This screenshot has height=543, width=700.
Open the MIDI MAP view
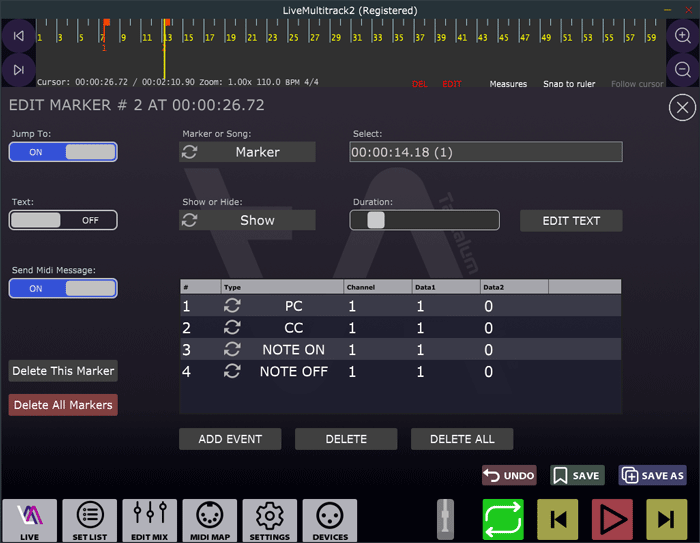(210, 520)
